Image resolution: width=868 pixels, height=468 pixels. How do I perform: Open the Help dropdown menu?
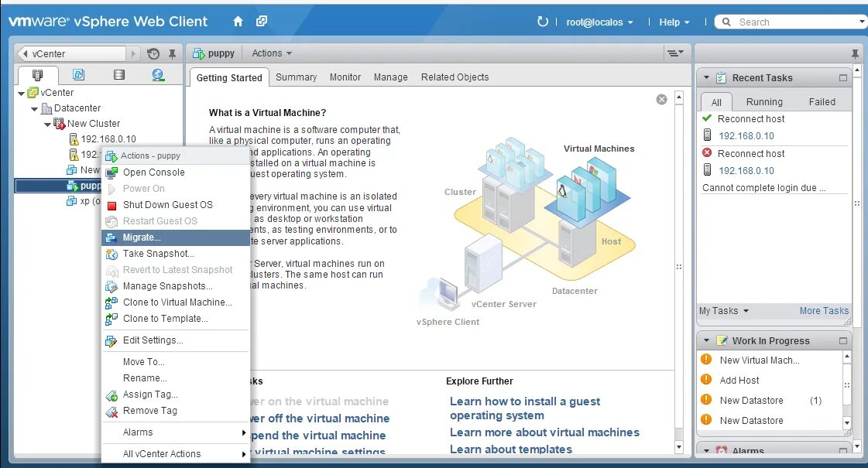click(674, 22)
